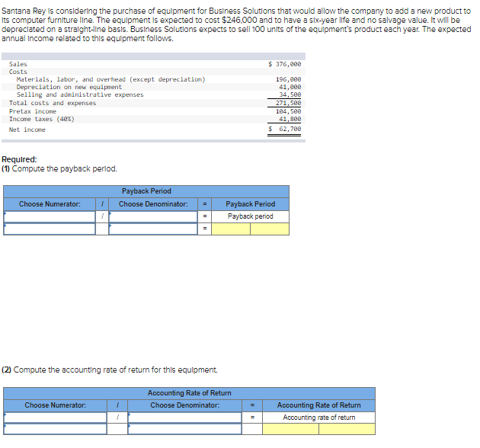Open first Accounting Rate denominator dropdown

pos(185,418)
